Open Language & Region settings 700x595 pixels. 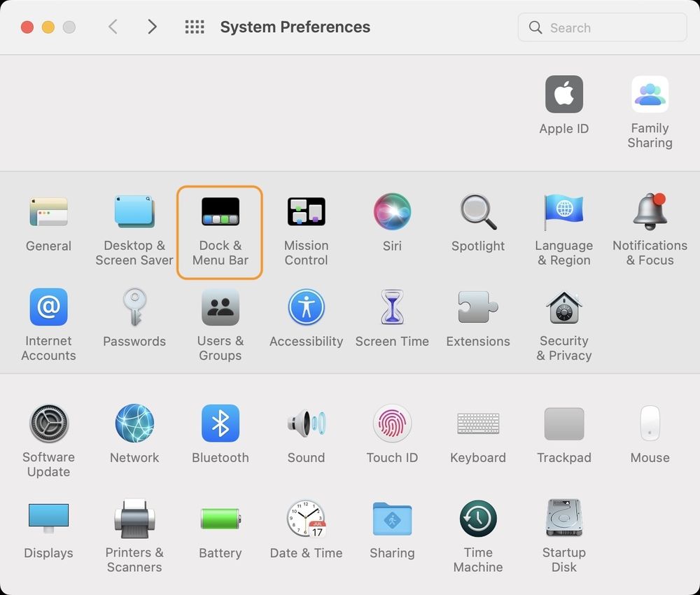point(564,211)
